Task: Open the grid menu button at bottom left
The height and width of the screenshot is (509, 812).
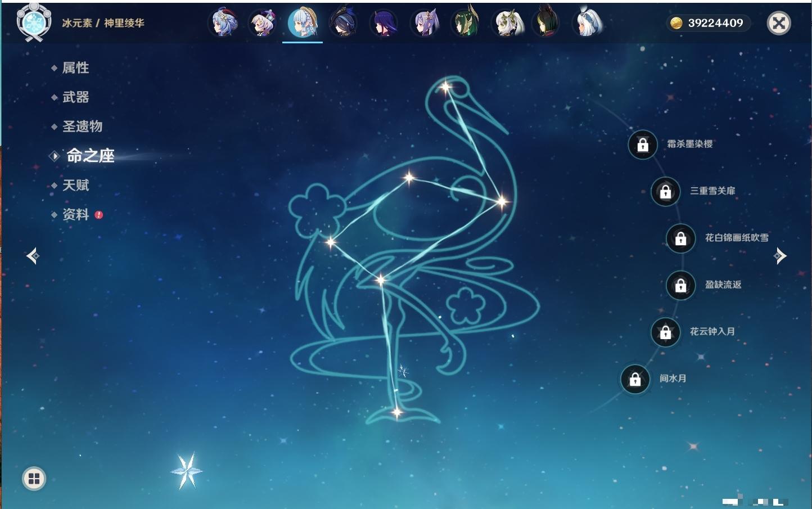Action: [x=34, y=479]
